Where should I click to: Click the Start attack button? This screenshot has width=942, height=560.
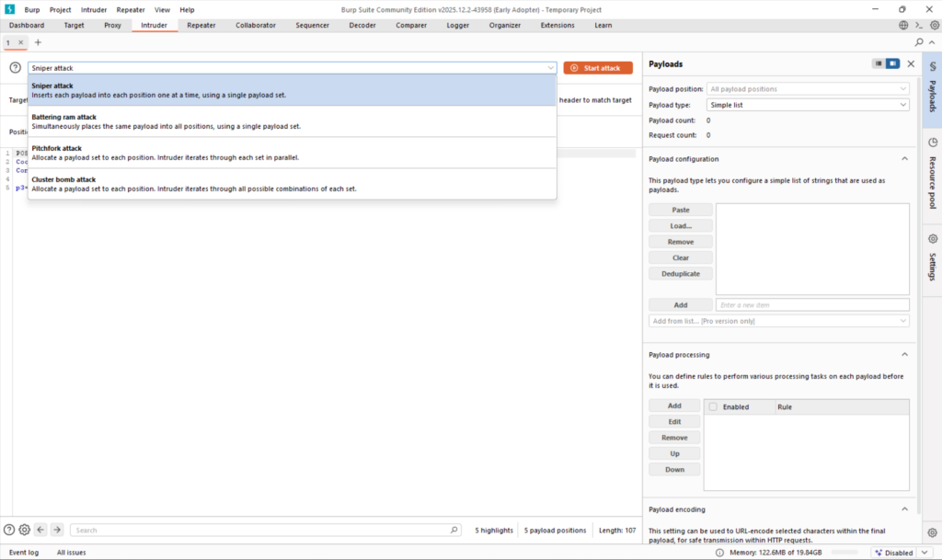pyautogui.click(x=598, y=68)
